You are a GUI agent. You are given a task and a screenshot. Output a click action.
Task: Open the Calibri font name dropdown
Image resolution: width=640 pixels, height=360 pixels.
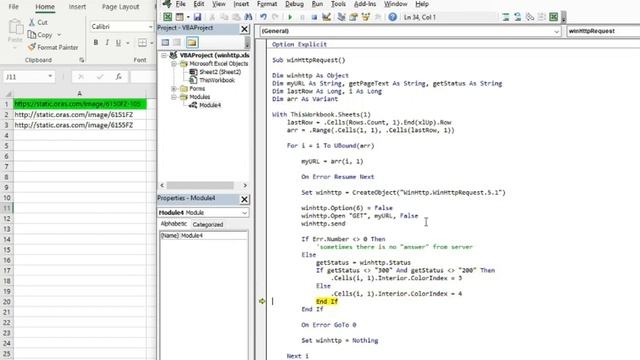151,27
